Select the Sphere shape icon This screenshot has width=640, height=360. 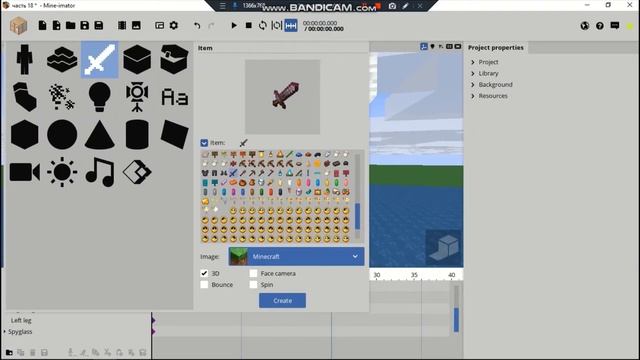62,135
